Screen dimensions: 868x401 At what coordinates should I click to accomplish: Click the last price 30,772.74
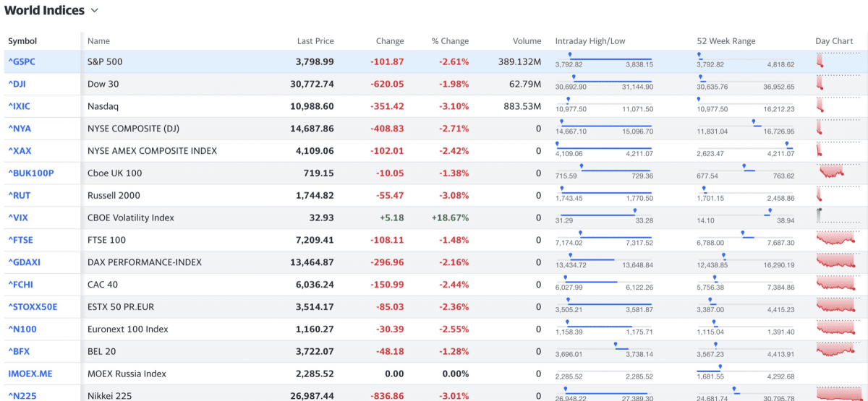[312, 85]
